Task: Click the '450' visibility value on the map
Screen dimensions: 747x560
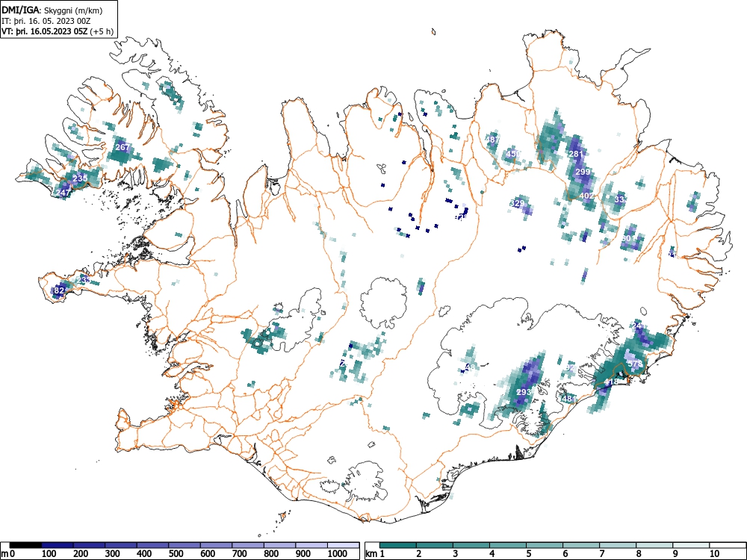Action: point(513,154)
